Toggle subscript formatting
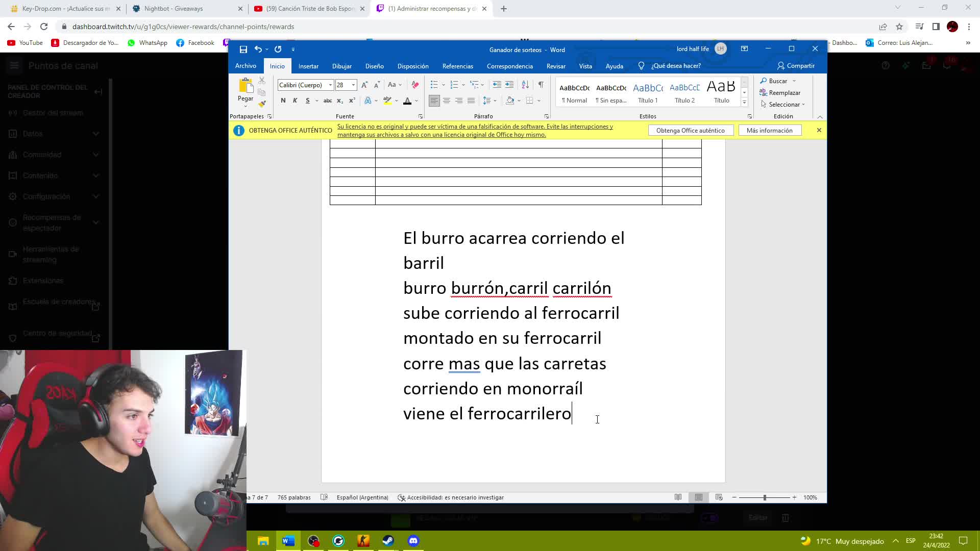 point(340,101)
